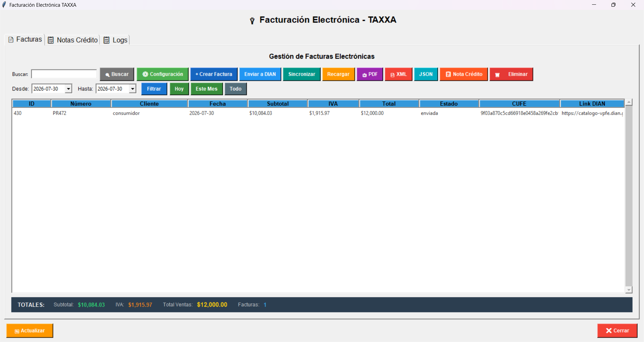Click the Sincronizar button
Viewport: 644px width, 342px height.
click(302, 74)
